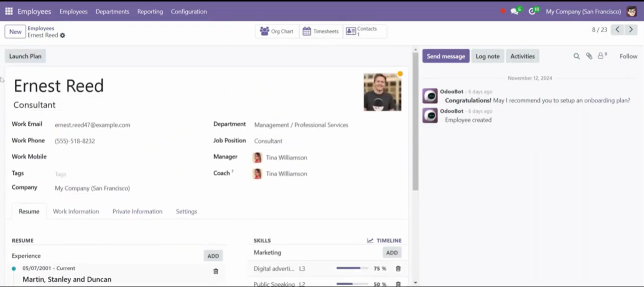Click the form scrollbar down arrow

tap(415, 283)
